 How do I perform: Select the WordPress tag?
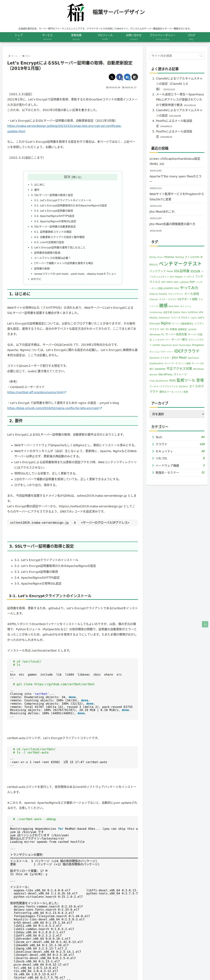[x=165, y=374]
